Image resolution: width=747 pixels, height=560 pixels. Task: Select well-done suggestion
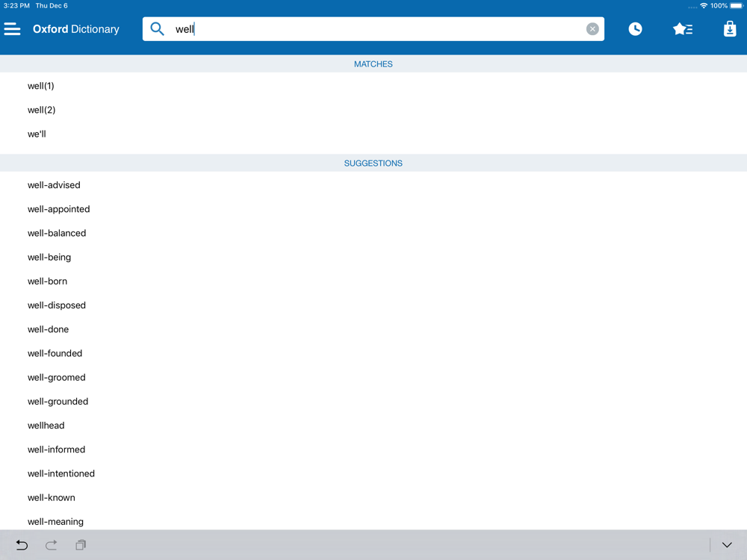[373, 329]
